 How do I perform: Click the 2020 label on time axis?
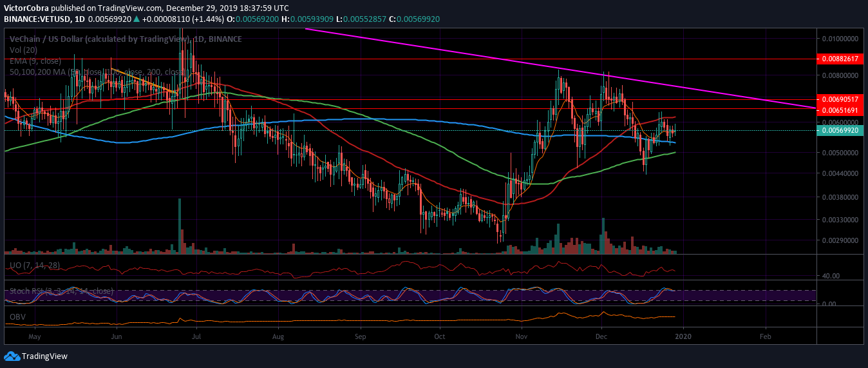[683, 336]
